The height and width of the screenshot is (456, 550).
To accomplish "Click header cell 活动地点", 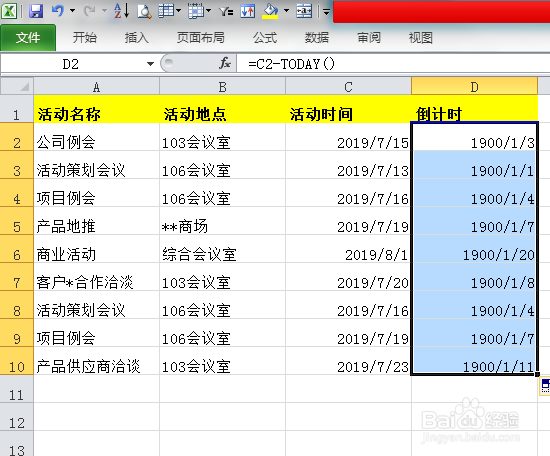I will pos(222,109).
